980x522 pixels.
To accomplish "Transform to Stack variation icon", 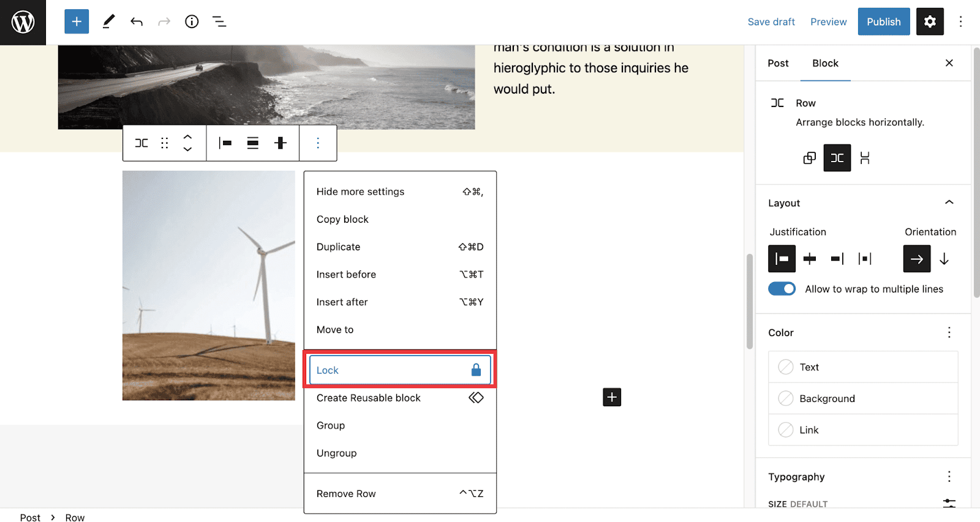I will coord(865,158).
